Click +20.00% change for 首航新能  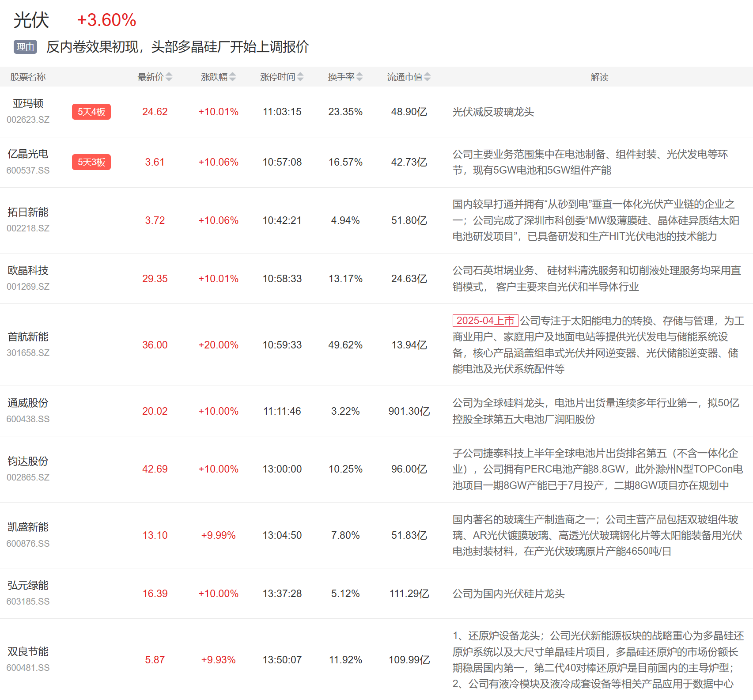218,345
